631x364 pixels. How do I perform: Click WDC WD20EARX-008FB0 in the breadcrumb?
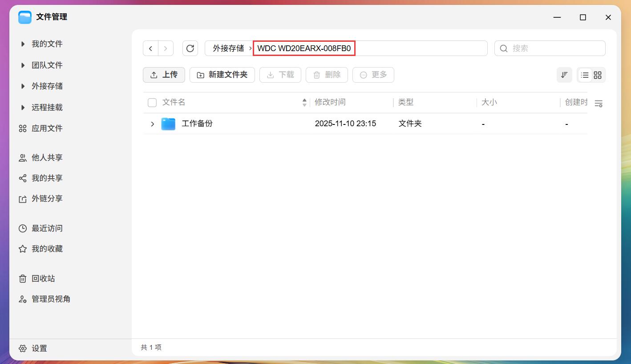click(304, 48)
